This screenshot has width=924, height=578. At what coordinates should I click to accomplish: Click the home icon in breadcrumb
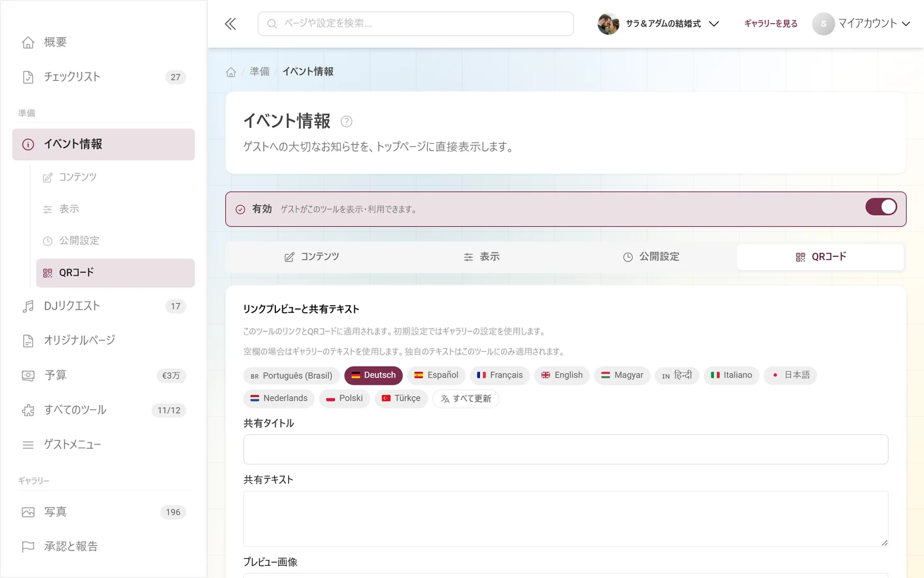pyautogui.click(x=231, y=72)
